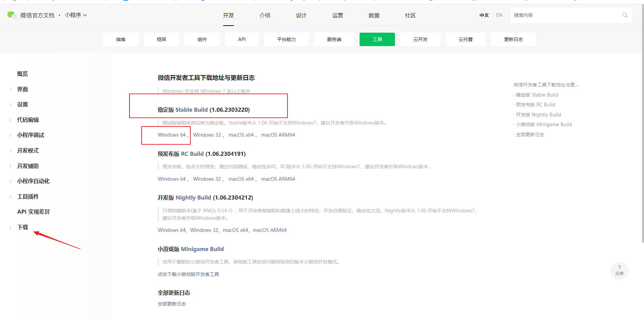
Task: Click the 小游戏版 Minigame Build heading
Action: pyautogui.click(x=191, y=249)
